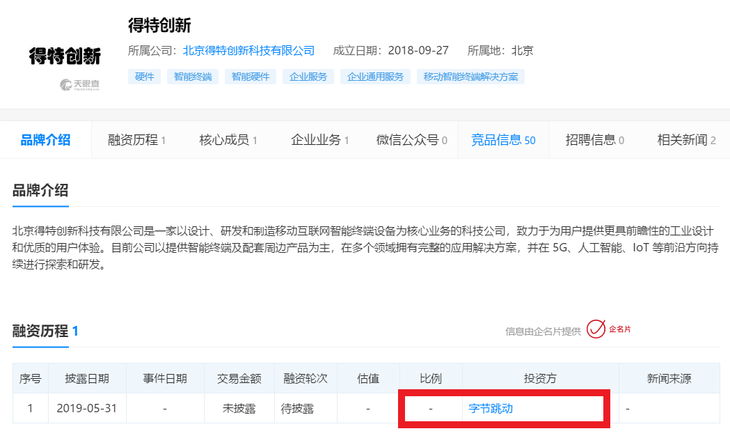730x438 pixels.
Task: Select the 企业服务 tag
Action: pyautogui.click(x=308, y=76)
